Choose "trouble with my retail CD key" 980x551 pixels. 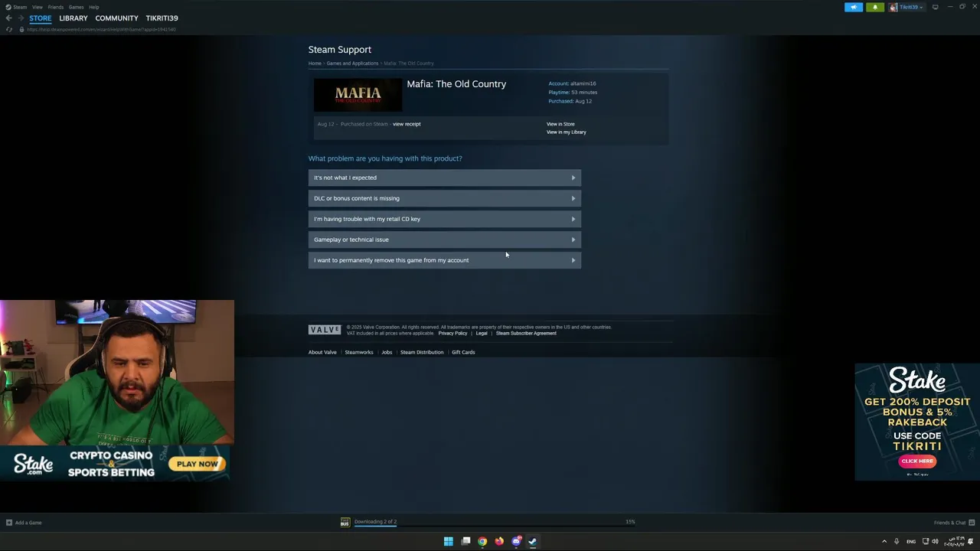click(x=445, y=219)
